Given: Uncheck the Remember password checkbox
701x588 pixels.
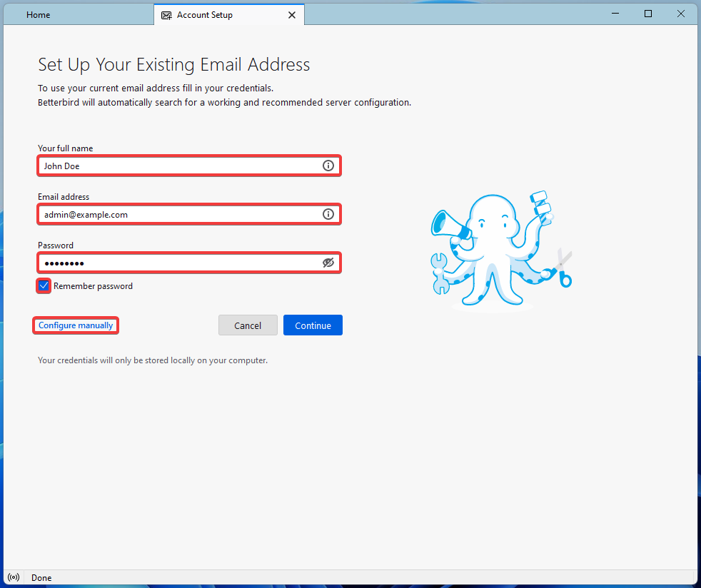Looking at the screenshot, I should (x=44, y=286).
